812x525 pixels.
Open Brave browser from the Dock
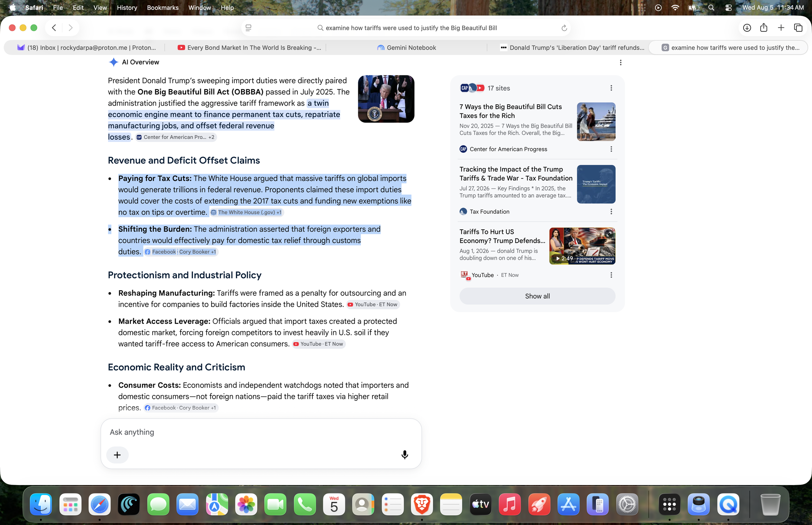click(x=422, y=504)
